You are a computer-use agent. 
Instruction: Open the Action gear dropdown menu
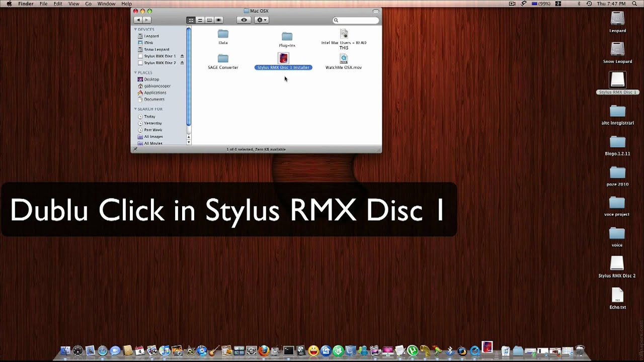pos(262,20)
